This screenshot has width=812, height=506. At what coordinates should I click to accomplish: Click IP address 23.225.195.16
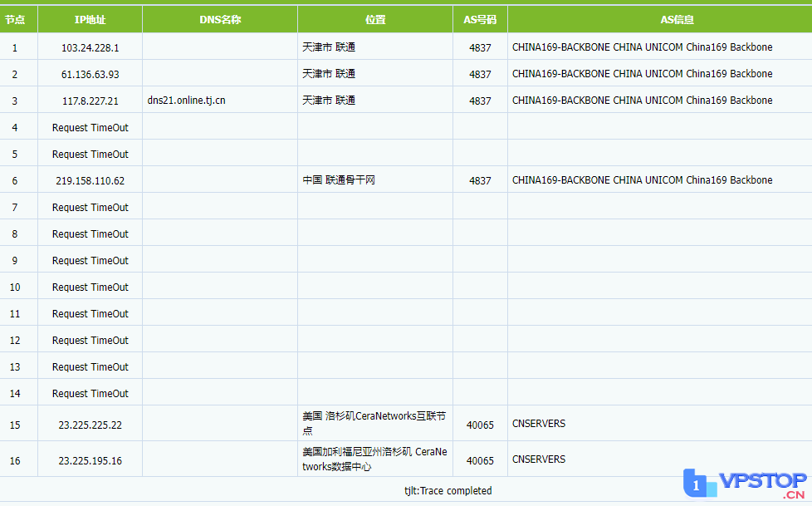pyautogui.click(x=90, y=460)
